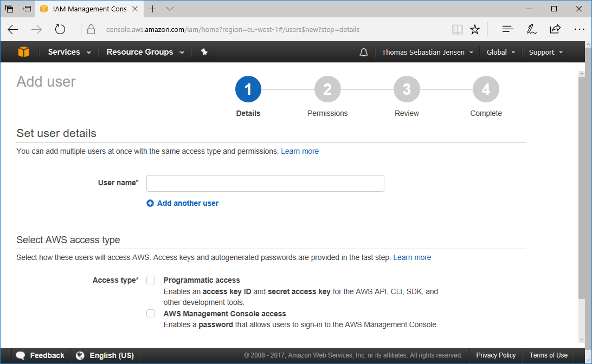This screenshot has width=592, height=364.
Task: Open the browser Reading view book icon
Action: pyautogui.click(x=458, y=30)
